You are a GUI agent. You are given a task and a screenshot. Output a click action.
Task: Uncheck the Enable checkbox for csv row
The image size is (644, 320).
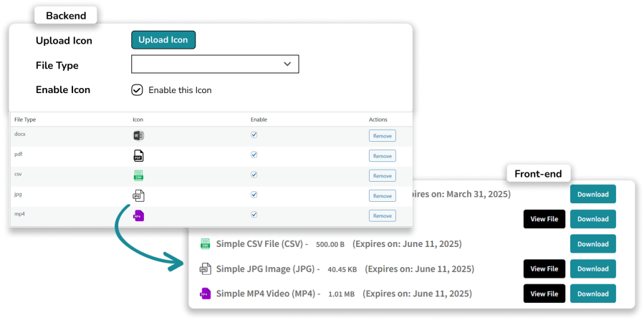tap(254, 175)
